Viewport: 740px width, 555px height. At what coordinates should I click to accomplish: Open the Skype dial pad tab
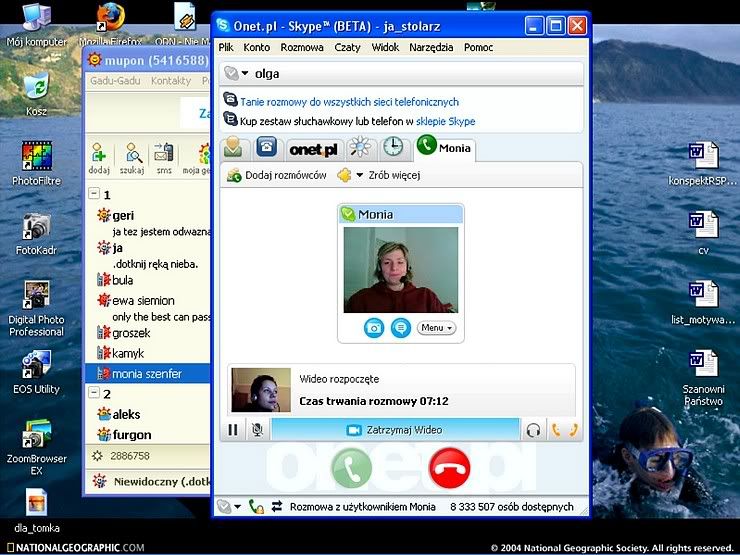coord(267,147)
